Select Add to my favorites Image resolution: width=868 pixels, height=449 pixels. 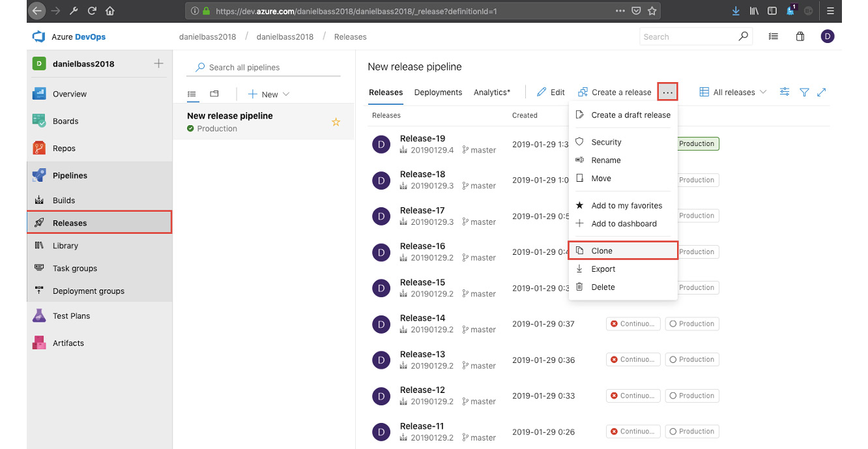click(623, 205)
